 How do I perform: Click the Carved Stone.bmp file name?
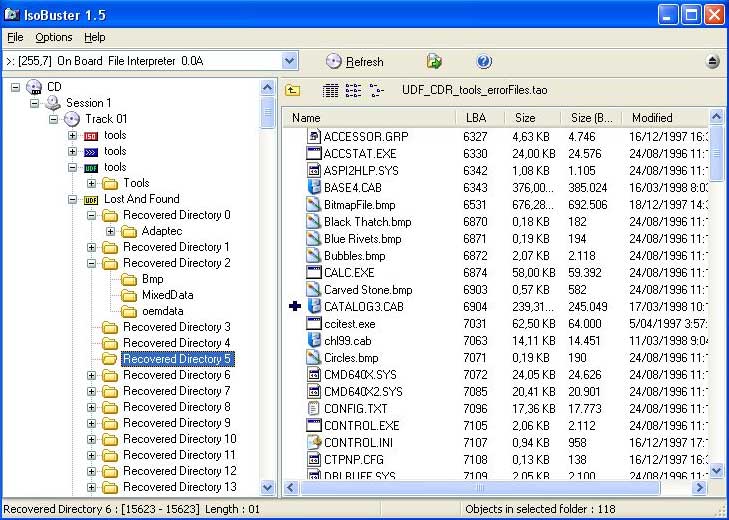pyautogui.click(x=368, y=290)
